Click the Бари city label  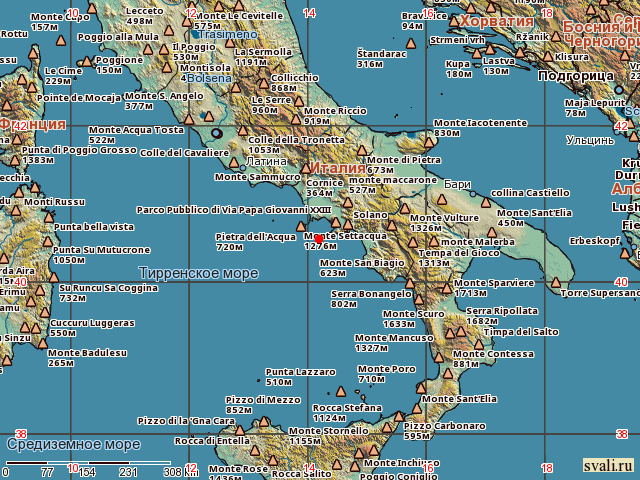click(456, 185)
